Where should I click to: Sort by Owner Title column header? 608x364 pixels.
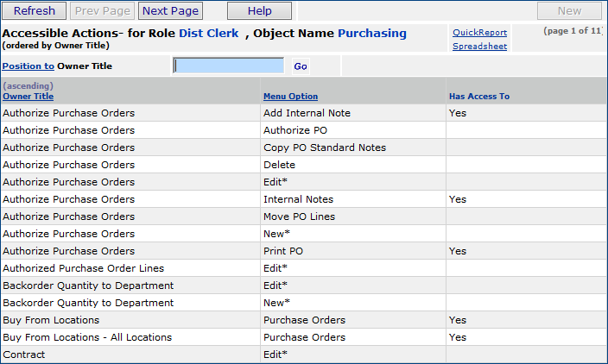[28, 97]
